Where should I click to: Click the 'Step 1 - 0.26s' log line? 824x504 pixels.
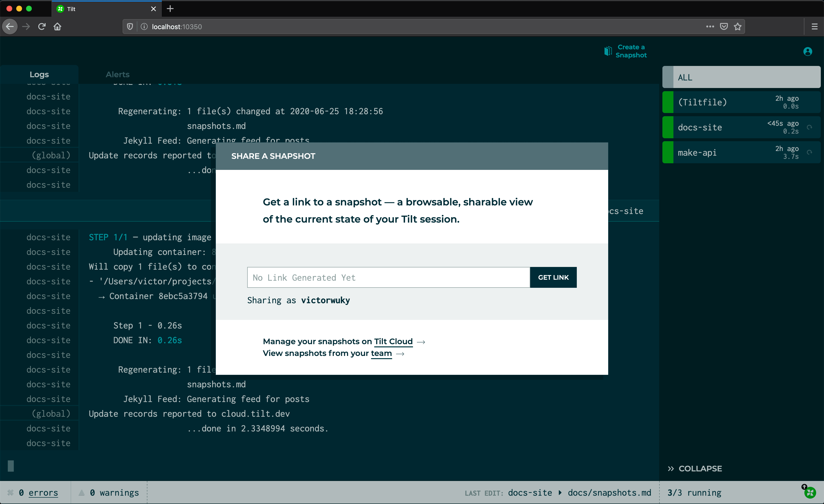pyautogui.click(x=147, y=325)
